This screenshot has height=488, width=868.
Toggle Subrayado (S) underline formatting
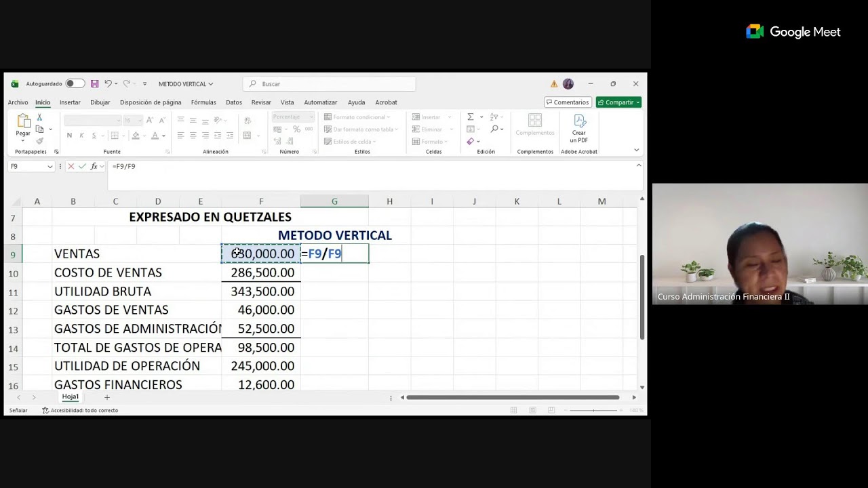(x=94, y=136)
